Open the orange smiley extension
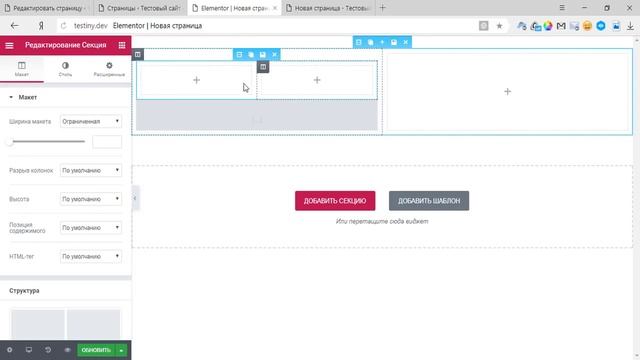 click(587, 26)
